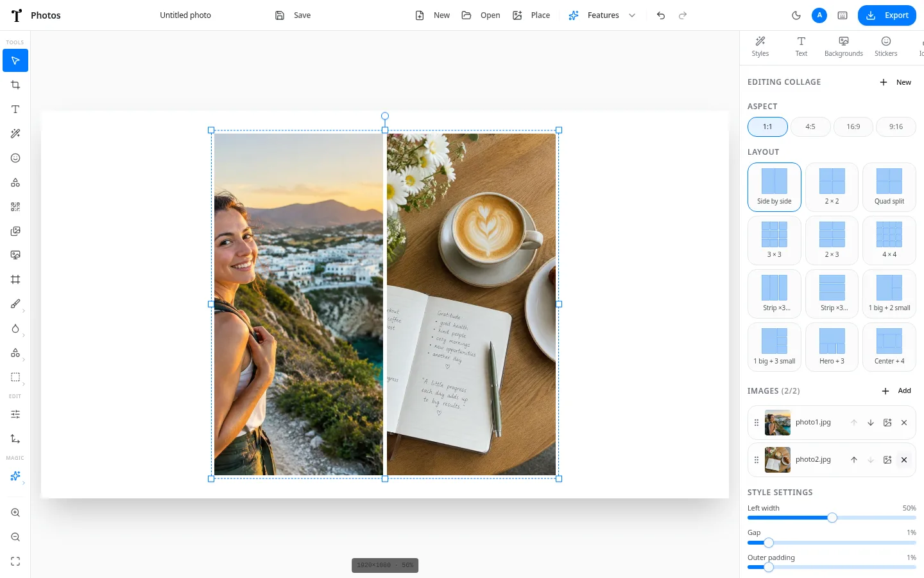Click the Place button in top bar

pos(531,15)
